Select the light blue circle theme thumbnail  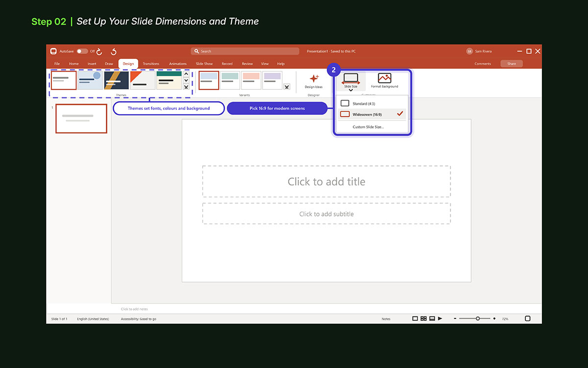click(x=90, y=80)
